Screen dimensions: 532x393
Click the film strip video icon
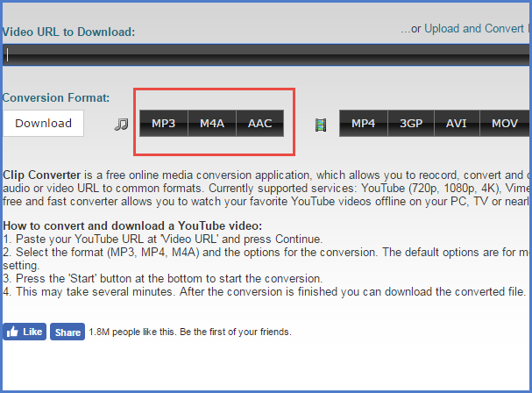pyautogui.click(x=321, y=125)
